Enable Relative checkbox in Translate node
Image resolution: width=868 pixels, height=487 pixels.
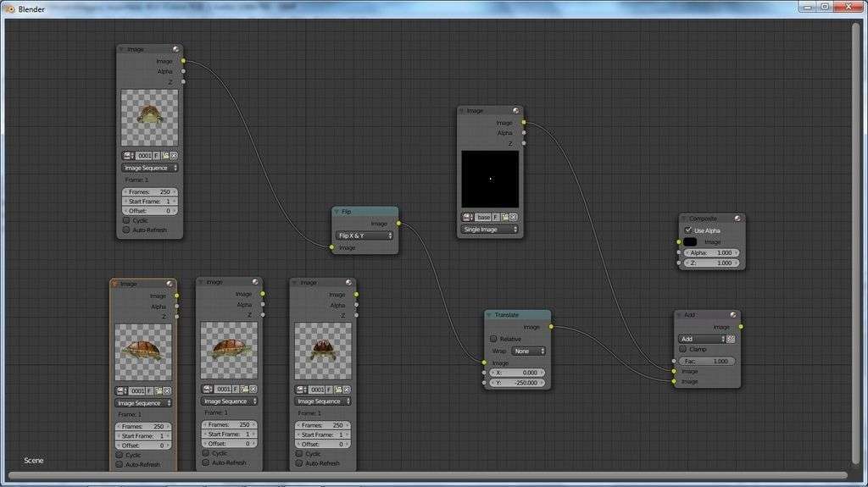(x=493, y=339)
